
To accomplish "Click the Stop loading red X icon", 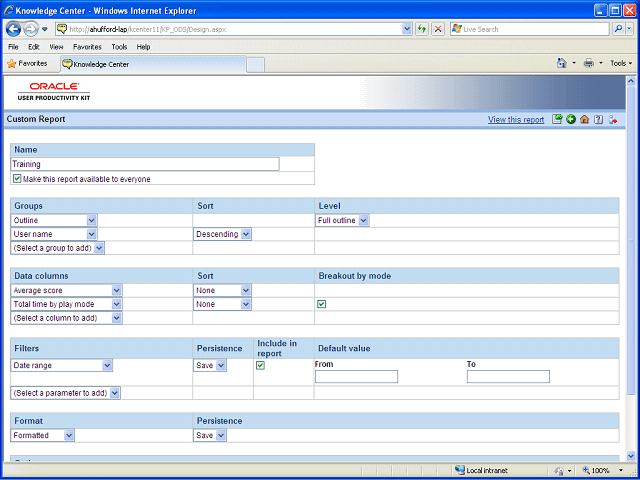I will tap(438, 29).
